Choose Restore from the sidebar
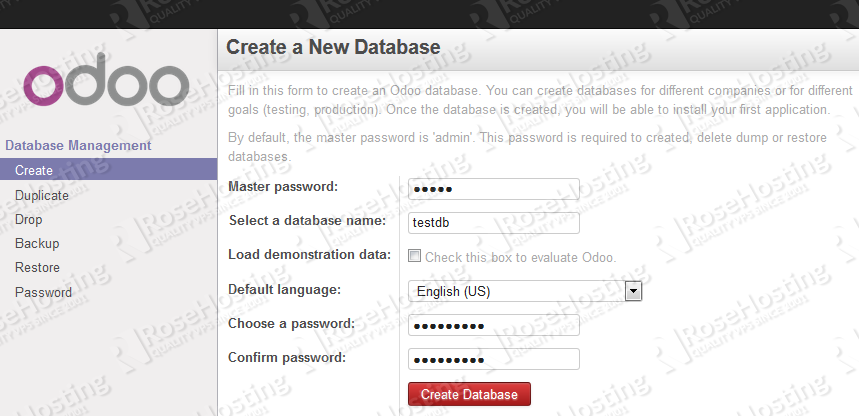Image resolution: width=859 pixels, height=416 pixels. [x=37, y=267]
